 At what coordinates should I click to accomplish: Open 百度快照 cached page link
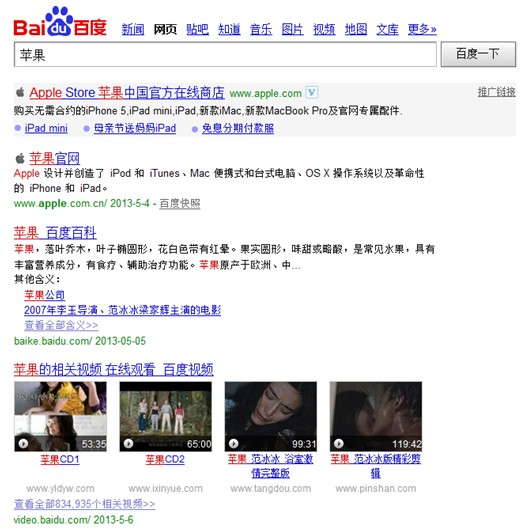tap(180, 204)
